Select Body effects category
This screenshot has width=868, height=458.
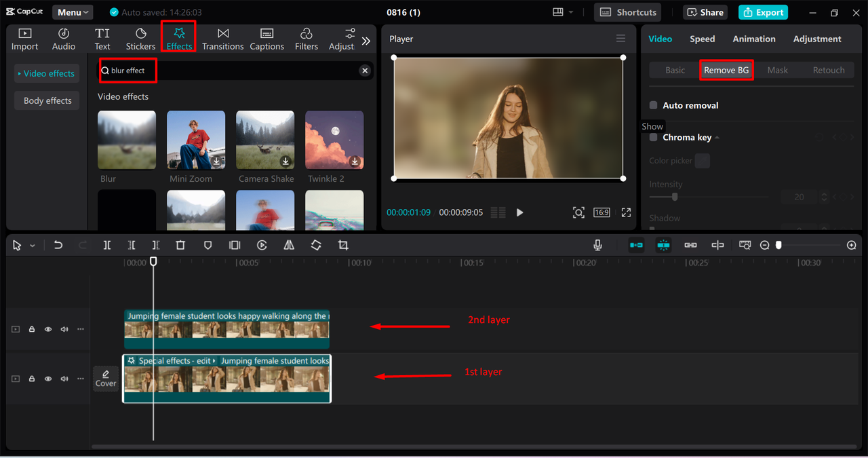click(47, 100)
